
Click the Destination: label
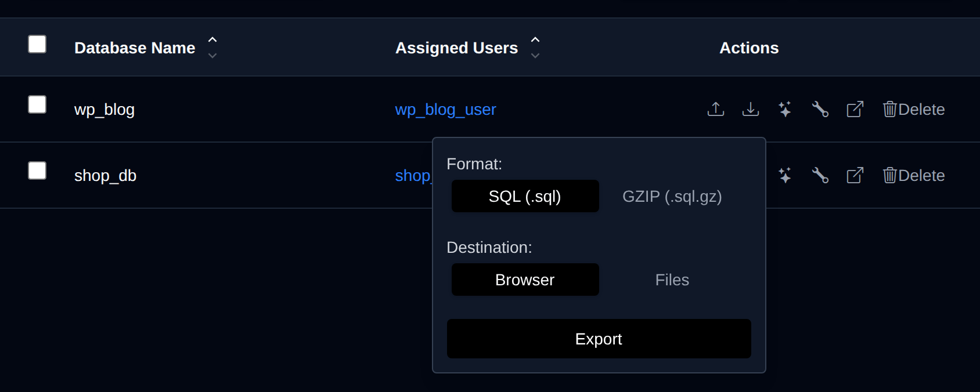(x=489, y=248)
